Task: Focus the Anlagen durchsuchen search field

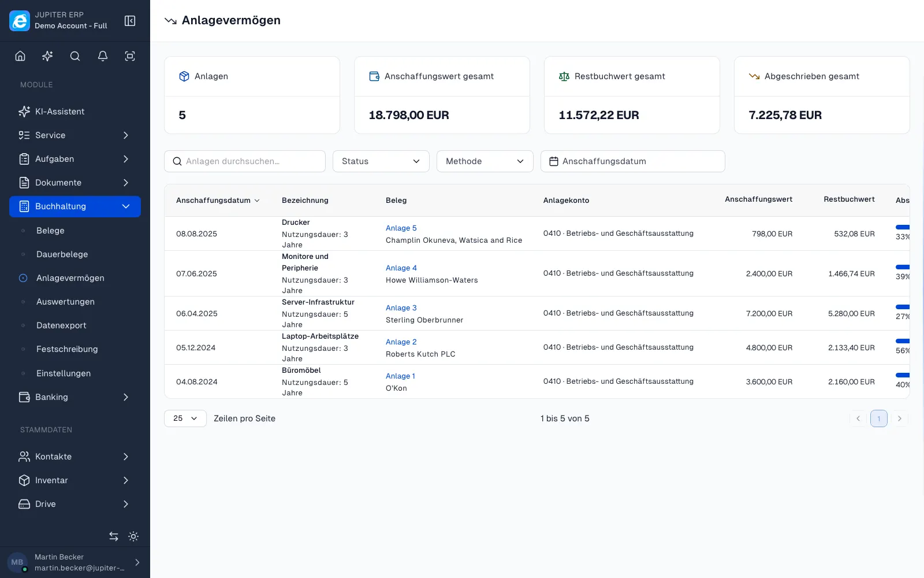Action: (x=245, y=161)
